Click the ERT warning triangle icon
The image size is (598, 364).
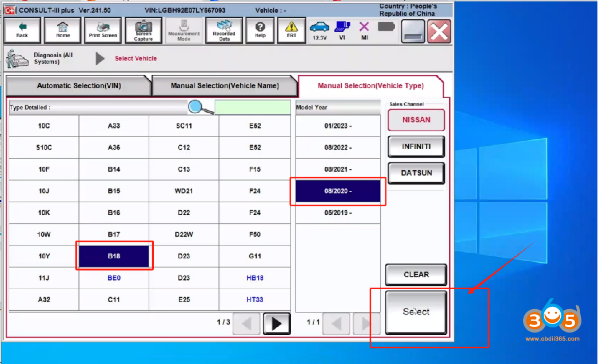[x=292, y=30]
